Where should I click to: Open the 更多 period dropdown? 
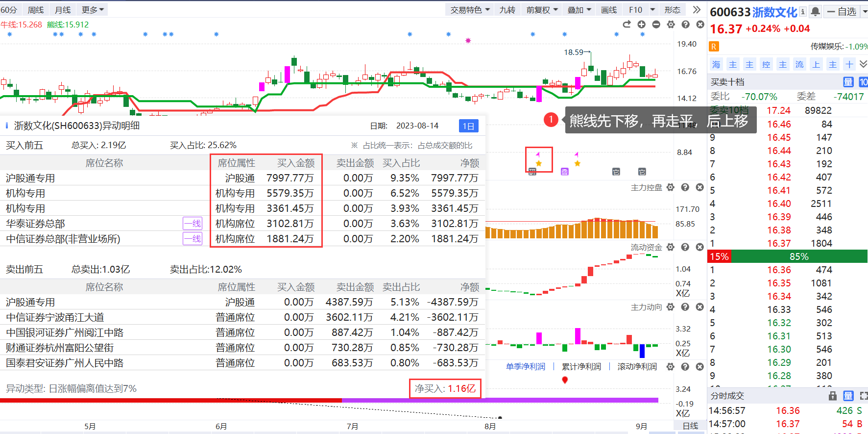pos(93,10)
